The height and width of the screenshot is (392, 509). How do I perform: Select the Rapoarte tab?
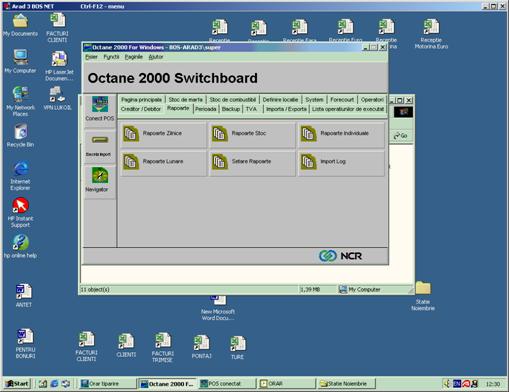tap(178, 108)
